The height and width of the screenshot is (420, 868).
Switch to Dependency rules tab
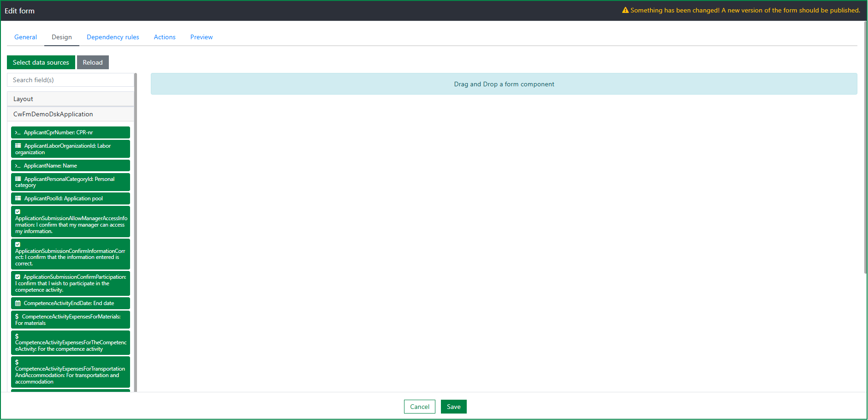tap(113, 37)
